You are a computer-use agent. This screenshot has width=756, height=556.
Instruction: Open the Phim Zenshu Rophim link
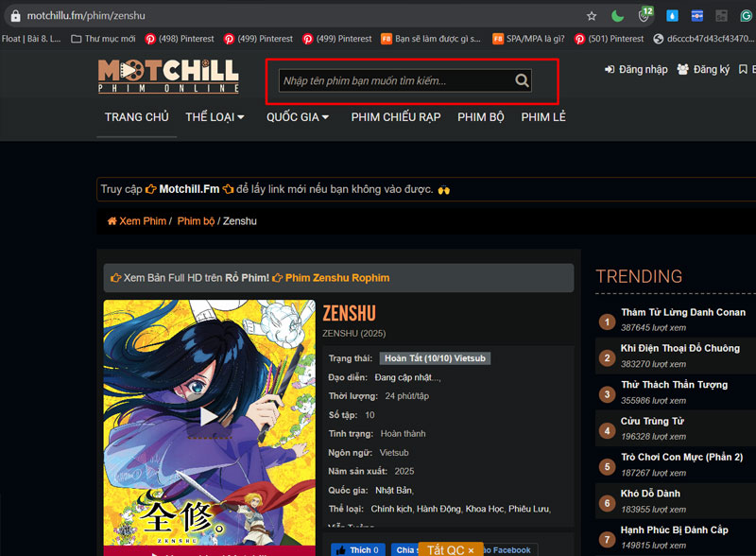337,278
